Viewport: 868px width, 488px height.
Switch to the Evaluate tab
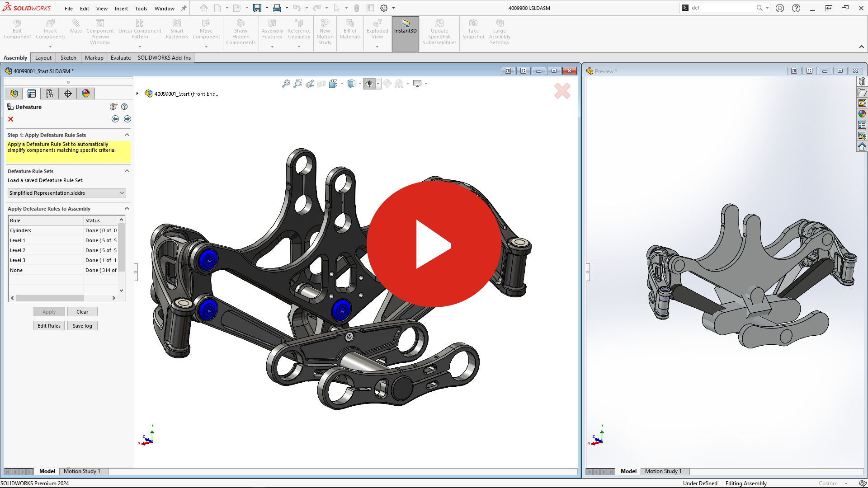pyautogui.click(x=121, y=58)
